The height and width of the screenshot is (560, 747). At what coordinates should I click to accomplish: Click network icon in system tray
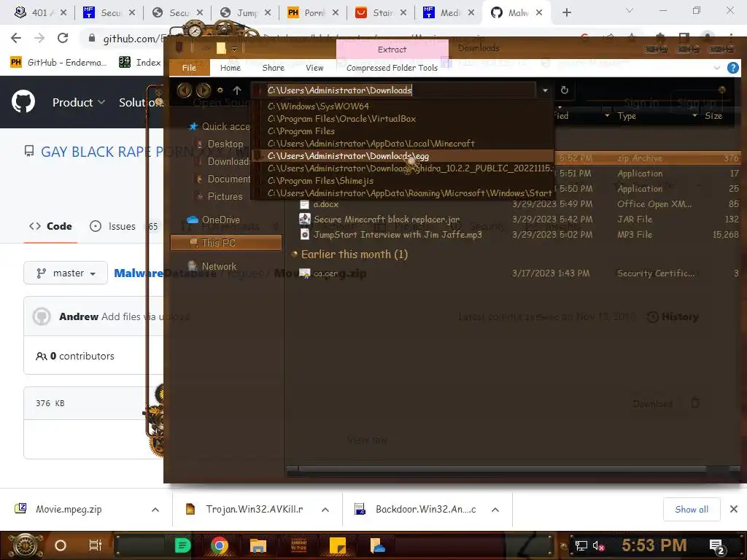pos(581,545)
